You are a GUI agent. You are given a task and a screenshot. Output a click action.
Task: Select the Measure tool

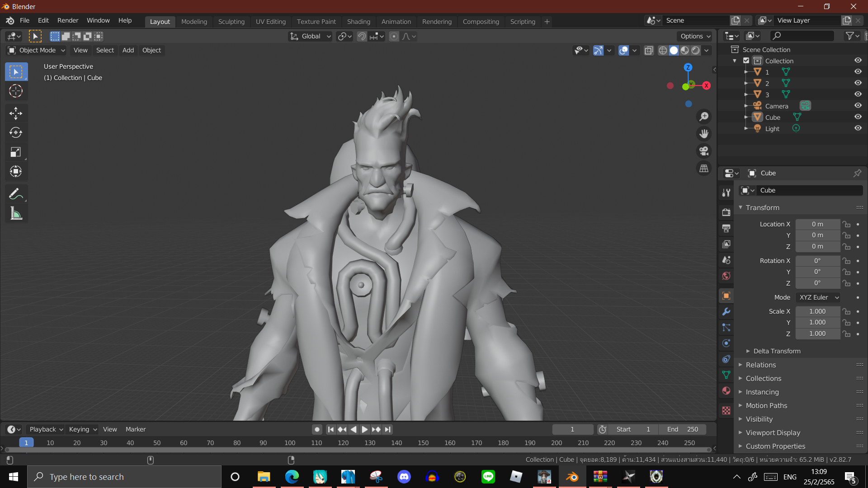click(x=16, y=214)
